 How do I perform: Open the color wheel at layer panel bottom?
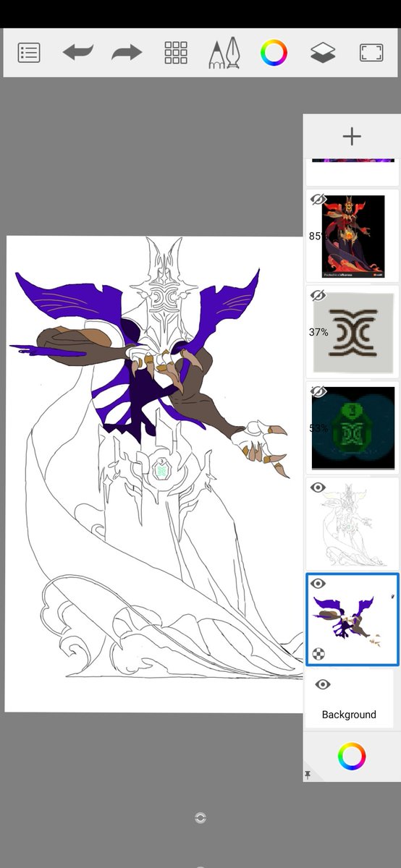(352, 757)
